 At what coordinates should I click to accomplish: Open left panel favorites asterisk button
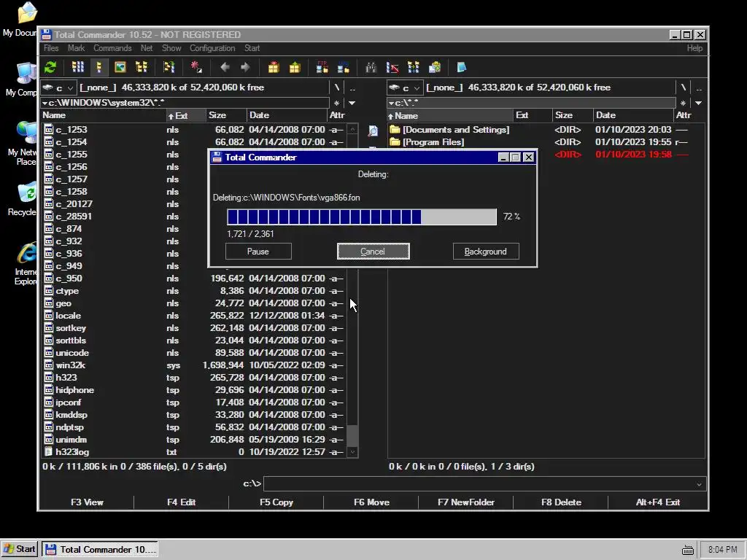tap(337, 103)
